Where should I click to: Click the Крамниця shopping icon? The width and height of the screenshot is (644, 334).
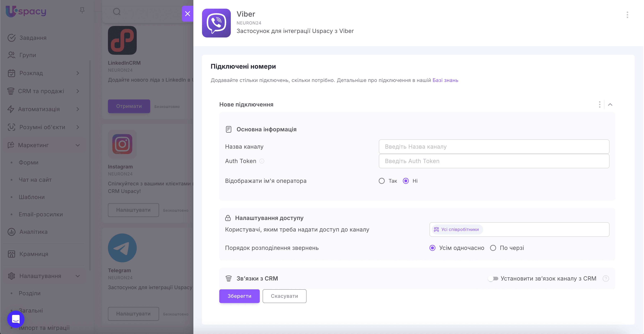[11, 254]
